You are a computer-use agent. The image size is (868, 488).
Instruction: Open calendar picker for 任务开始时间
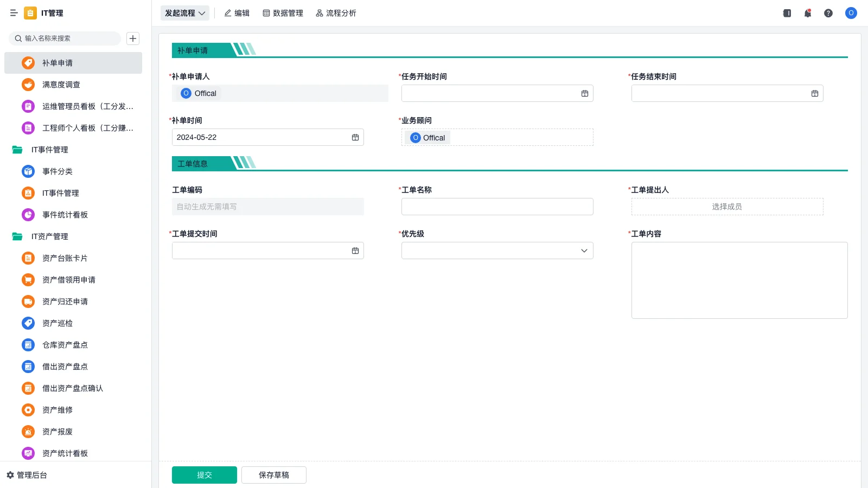tap(585, 93)
